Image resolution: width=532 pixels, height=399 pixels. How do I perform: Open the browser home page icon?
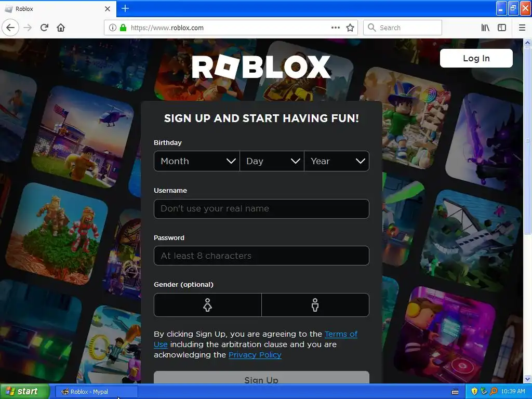pos(61,28)
